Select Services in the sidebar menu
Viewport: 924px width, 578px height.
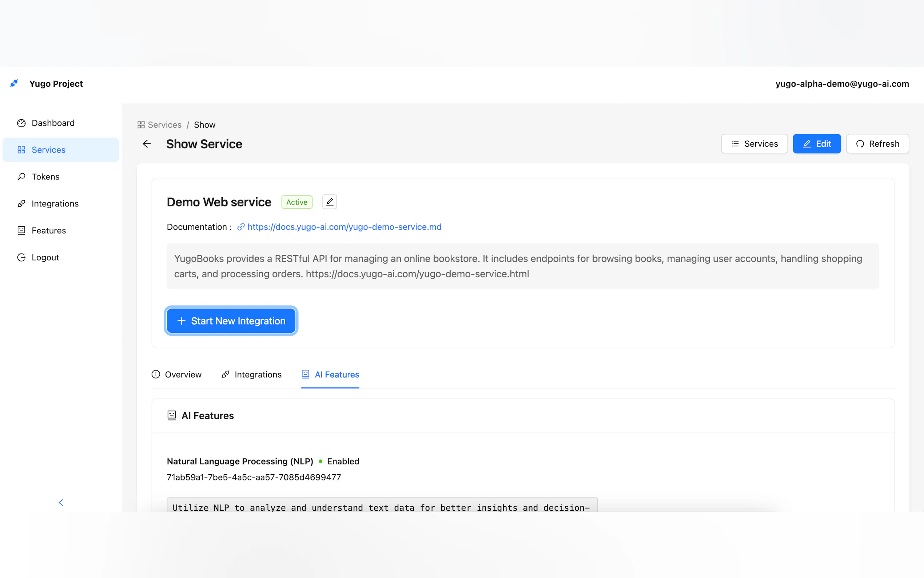[48, 150]
